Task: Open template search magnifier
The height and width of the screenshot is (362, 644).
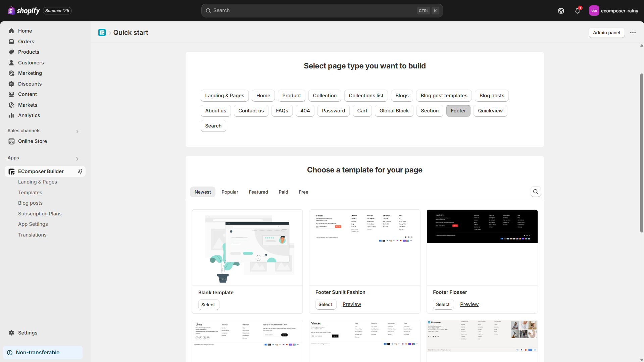Action: 535,192
